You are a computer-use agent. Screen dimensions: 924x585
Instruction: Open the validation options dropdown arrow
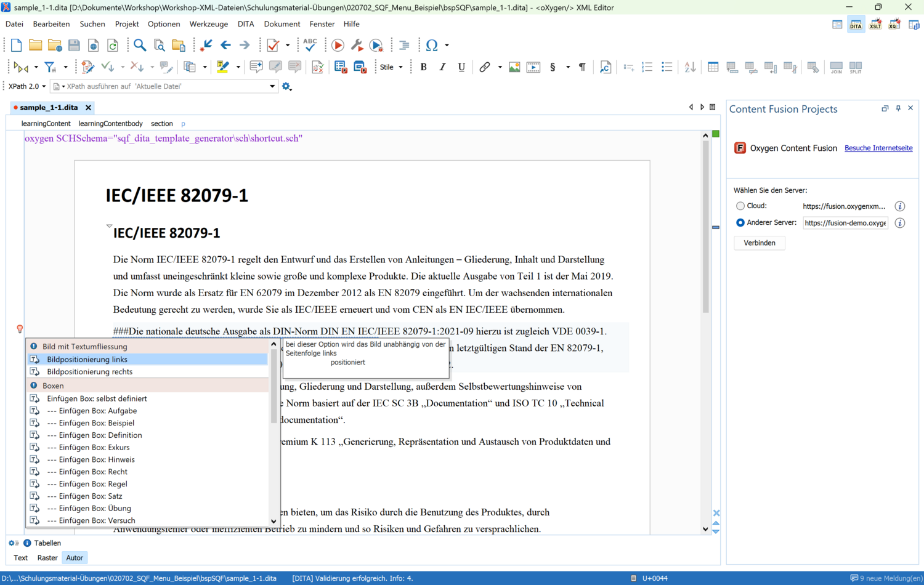click(x=287, y=46)
